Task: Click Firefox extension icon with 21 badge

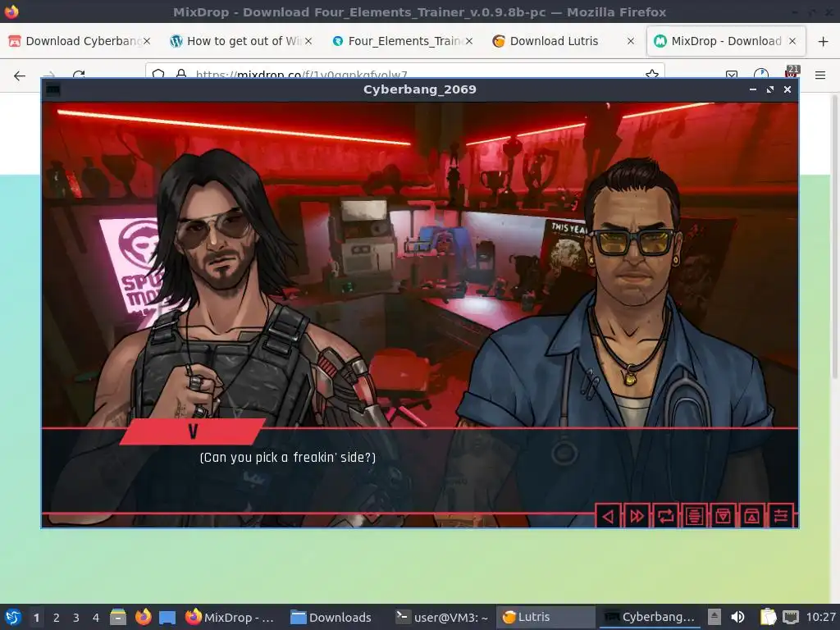Action: pos(792,72)
